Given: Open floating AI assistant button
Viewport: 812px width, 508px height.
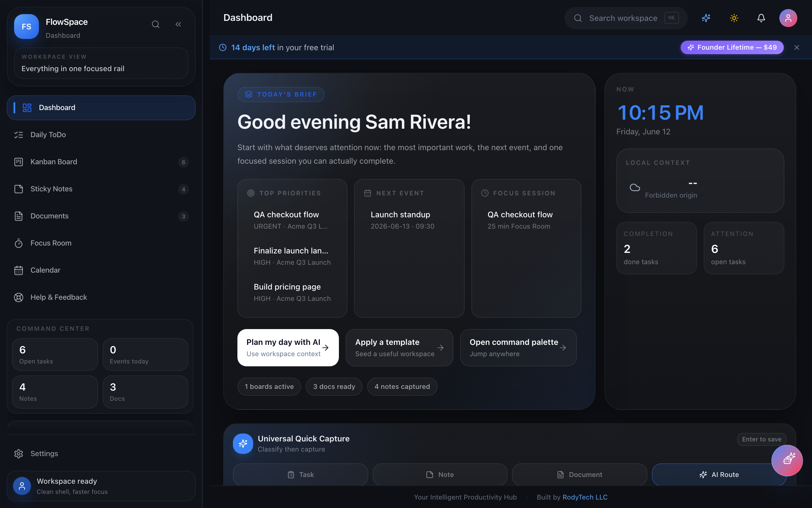Looking at the screenshot, I should pyautogui.click(x=787, y=460).
